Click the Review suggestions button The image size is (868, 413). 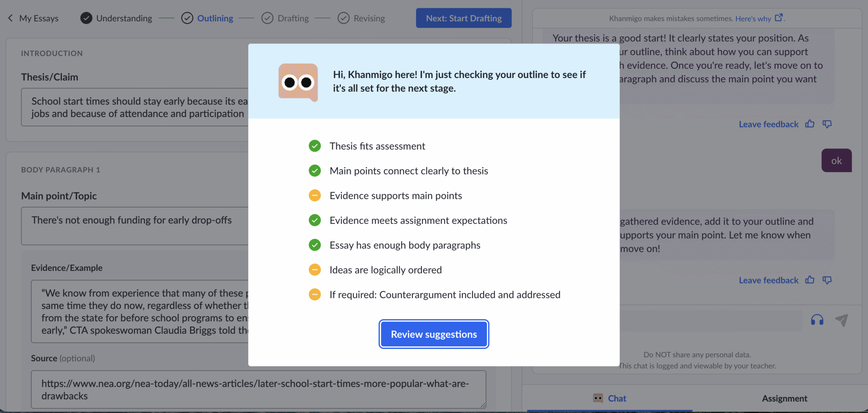[434, 334]
